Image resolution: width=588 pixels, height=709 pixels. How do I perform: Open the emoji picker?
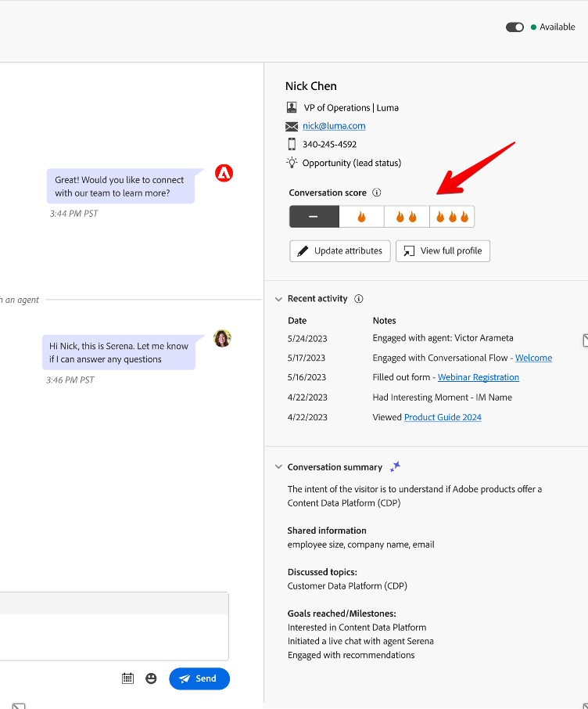tap(151, 678)
